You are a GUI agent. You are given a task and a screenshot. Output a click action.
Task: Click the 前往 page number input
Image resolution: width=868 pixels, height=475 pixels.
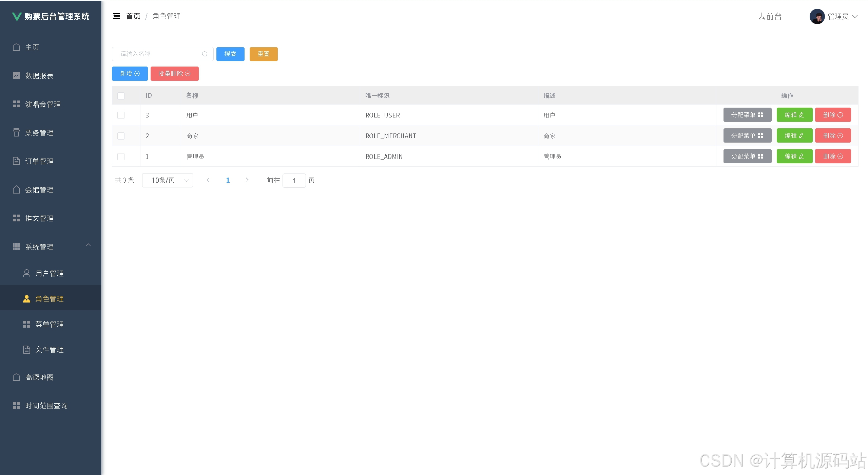(294, 180)
